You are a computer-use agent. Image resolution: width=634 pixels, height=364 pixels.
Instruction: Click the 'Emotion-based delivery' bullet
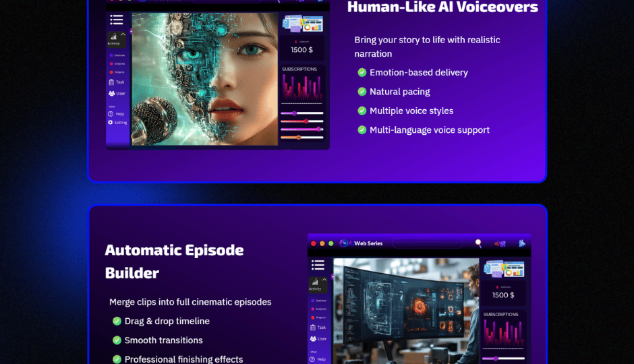click(418, 72)
